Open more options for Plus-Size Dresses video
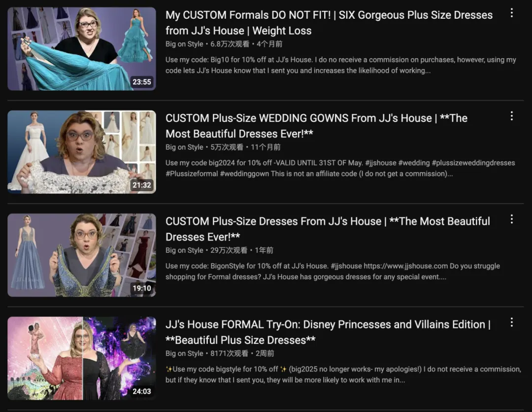 point(512,220)
